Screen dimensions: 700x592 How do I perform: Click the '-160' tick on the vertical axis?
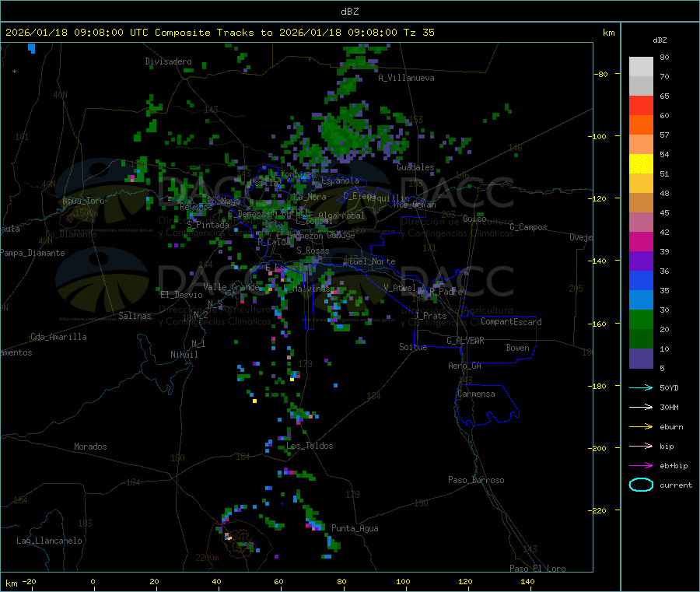(x=599, y=324)
